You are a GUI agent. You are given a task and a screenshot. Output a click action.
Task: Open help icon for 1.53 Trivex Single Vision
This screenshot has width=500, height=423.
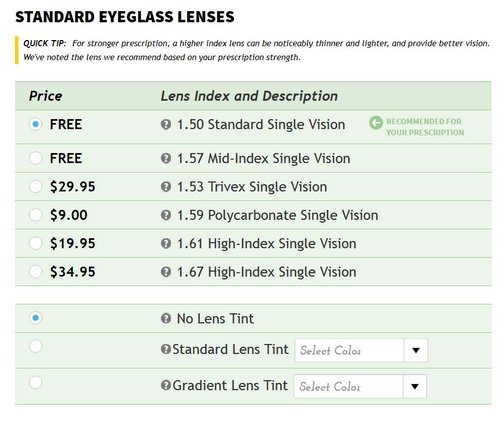[x=166, y=187]
